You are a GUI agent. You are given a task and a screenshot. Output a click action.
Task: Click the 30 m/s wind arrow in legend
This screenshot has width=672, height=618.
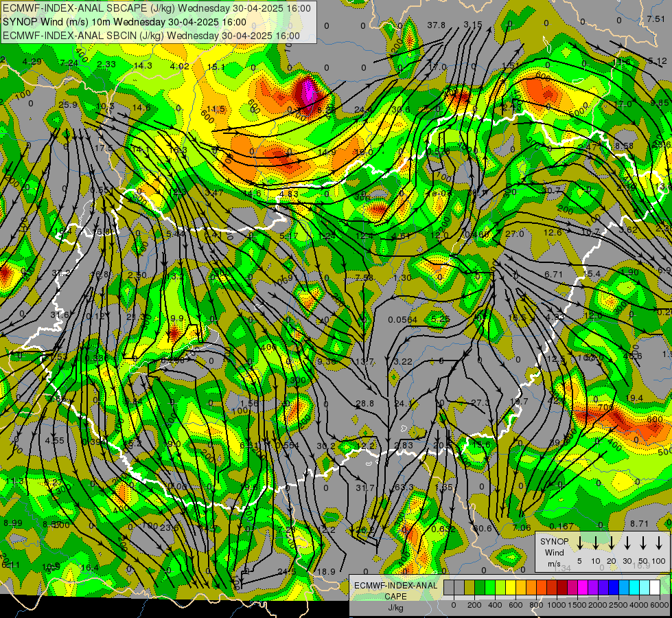pyautogui.click(x=627, y=543)
